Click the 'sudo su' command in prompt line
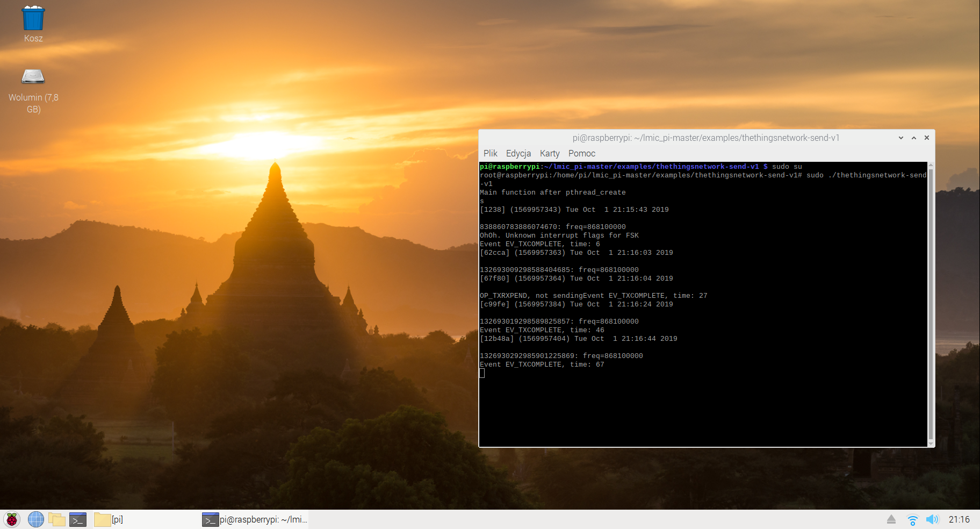The height and width of the screenshot is (529, 980). 787,167
